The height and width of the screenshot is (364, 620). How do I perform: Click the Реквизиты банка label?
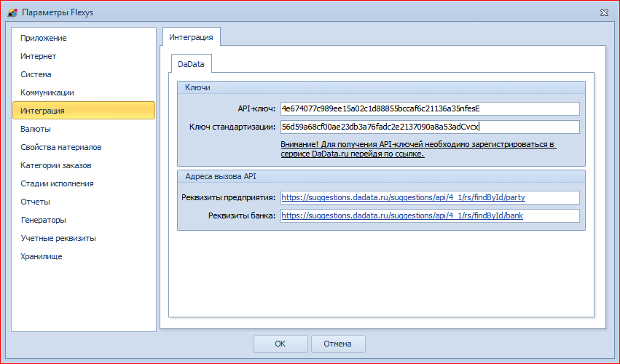(242, 215)
